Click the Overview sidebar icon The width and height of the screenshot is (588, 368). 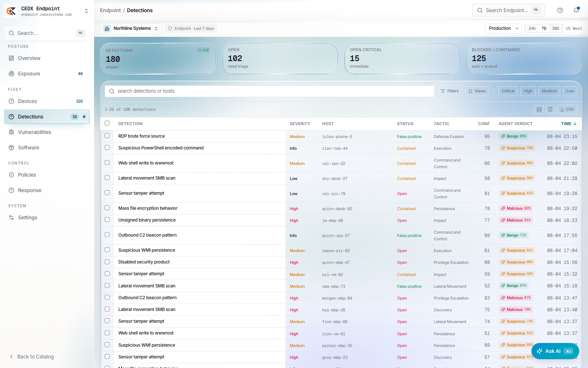(x=11, y=58)
